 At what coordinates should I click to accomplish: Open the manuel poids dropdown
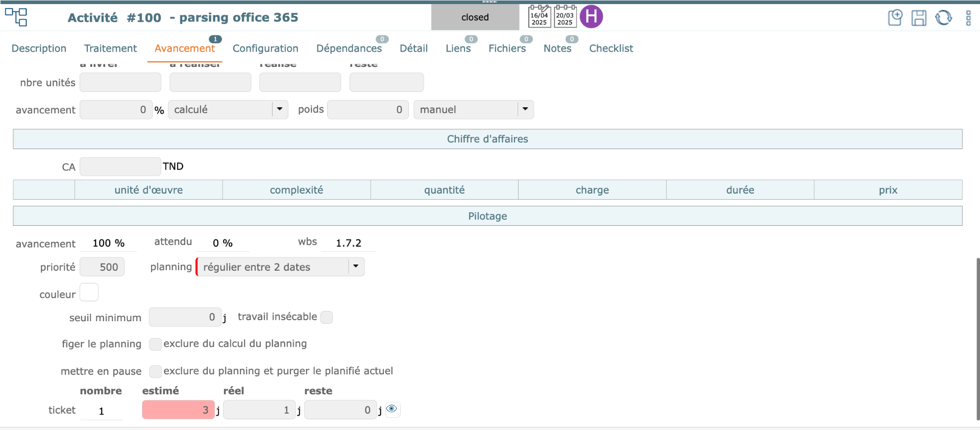(525, 109)
